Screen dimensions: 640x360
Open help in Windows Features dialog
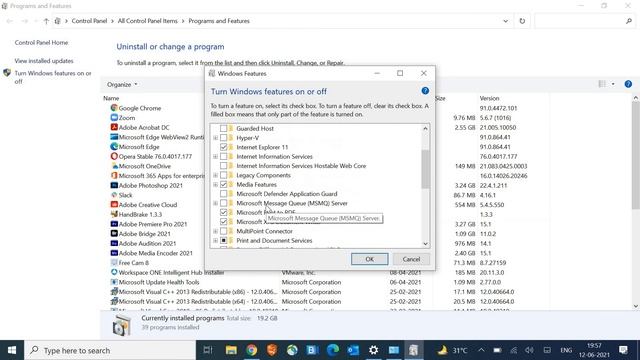point(425,91)
